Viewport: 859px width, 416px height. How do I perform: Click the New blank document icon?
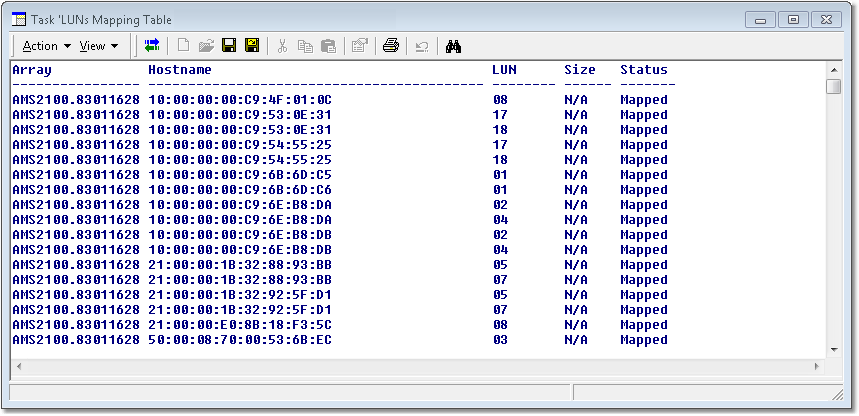coord(184,45)
